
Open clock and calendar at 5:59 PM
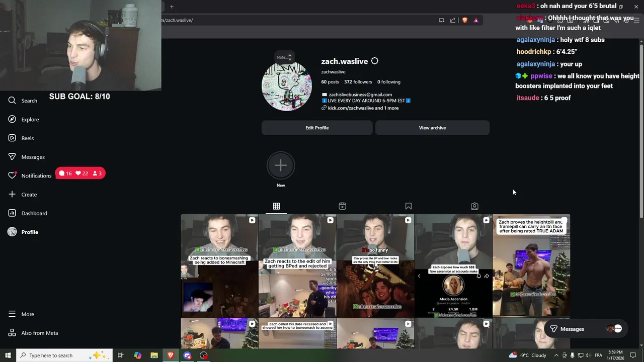point(615,355)
